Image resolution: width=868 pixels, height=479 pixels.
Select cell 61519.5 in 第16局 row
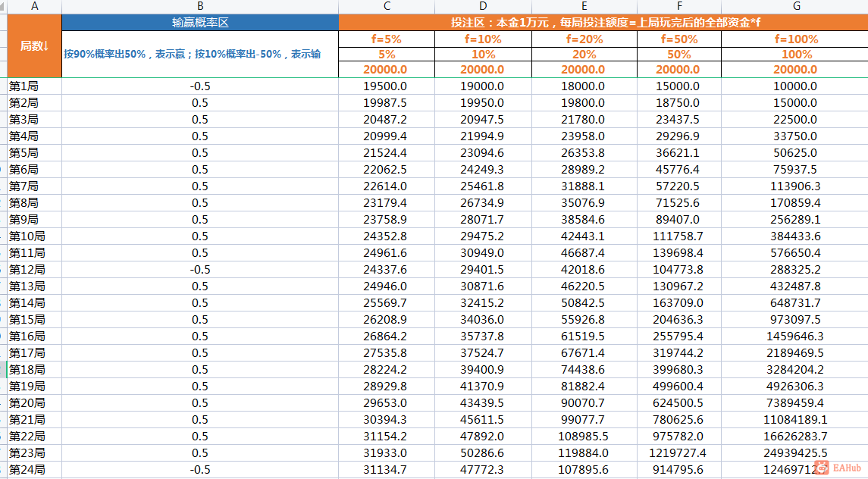click(584, 336)
